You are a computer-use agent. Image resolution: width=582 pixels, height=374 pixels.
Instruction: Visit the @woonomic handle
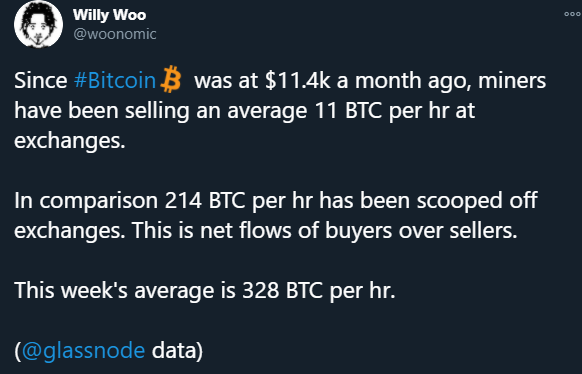[115, 34]
